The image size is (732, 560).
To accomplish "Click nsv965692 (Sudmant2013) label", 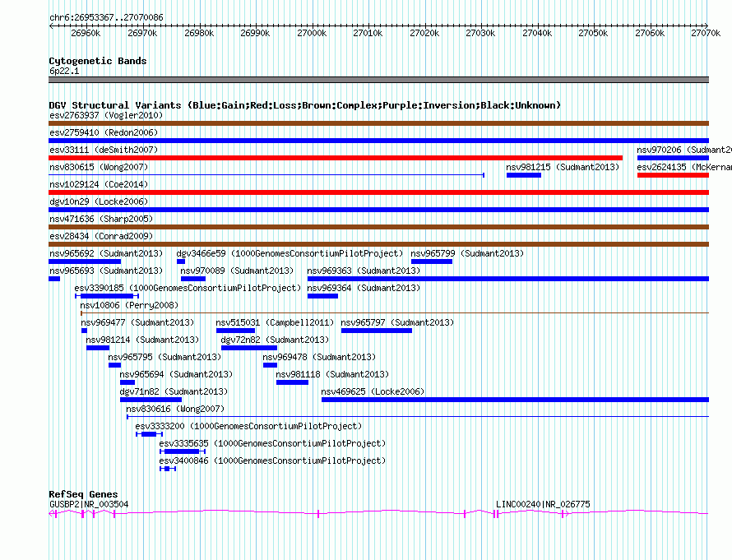I will (x=106, y=253).
